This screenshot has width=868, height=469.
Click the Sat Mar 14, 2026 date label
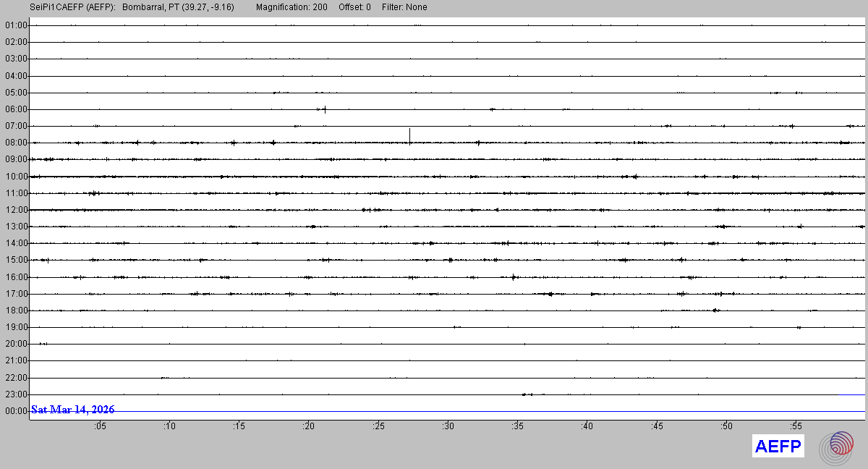click(x=72, y=410)
